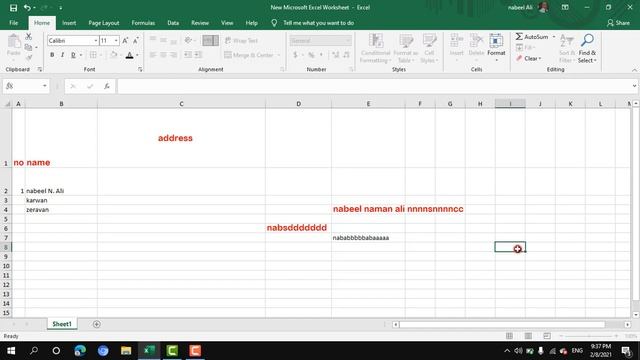Open the Calibri font name dropdown
Screen dimensions: 640x360
tap(96, 41)
